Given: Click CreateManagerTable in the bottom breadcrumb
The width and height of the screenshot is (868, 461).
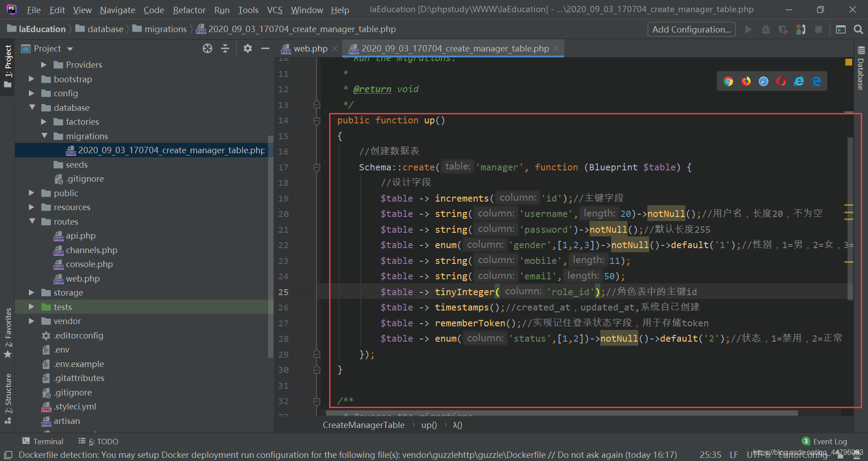Looking at the screenshot, I should click(x=363, y=425).
